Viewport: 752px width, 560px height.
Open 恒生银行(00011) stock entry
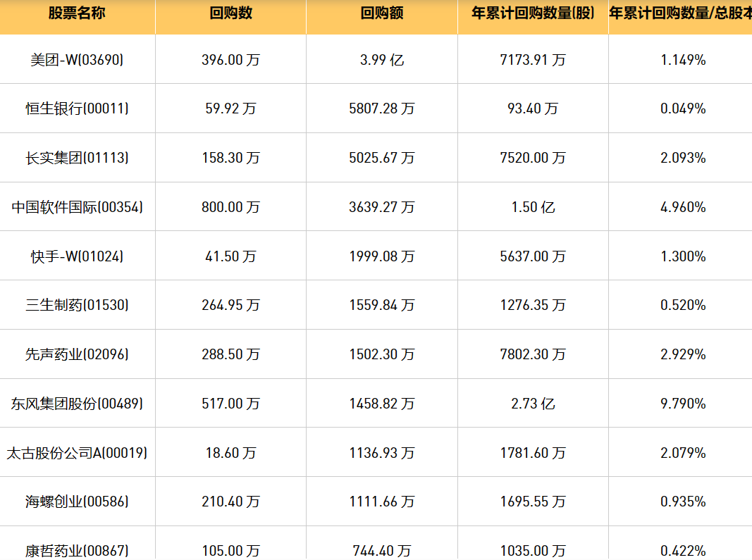tap(77, 108)
